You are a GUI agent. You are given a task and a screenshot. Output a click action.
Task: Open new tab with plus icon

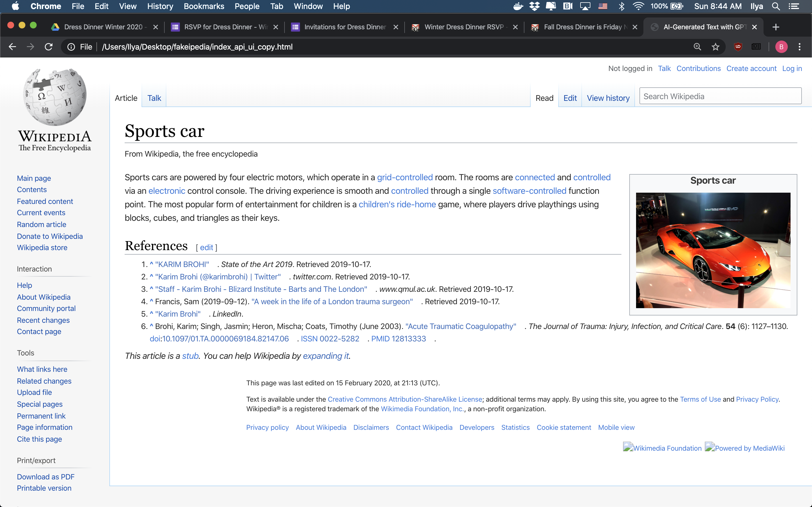click(776, 27)
